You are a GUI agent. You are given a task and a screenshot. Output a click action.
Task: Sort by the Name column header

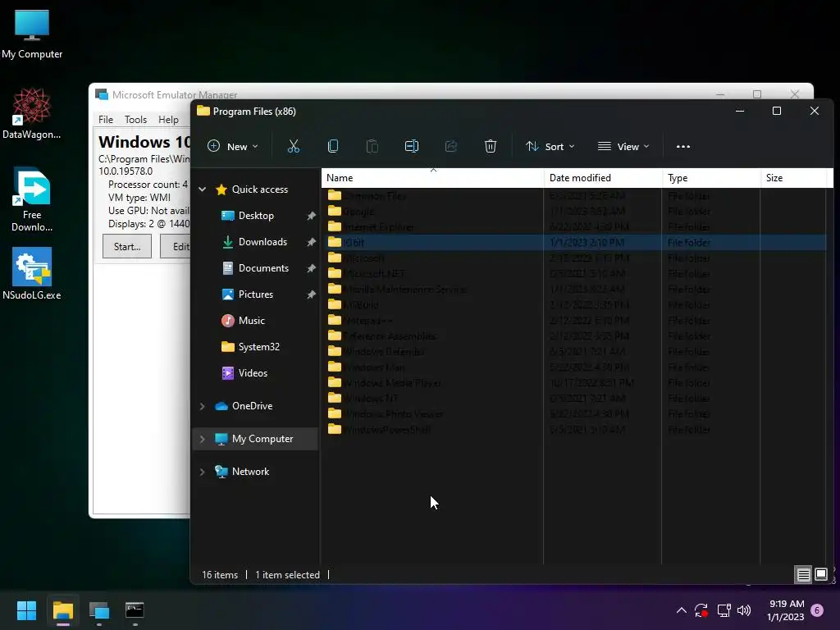tap(433, 178)
